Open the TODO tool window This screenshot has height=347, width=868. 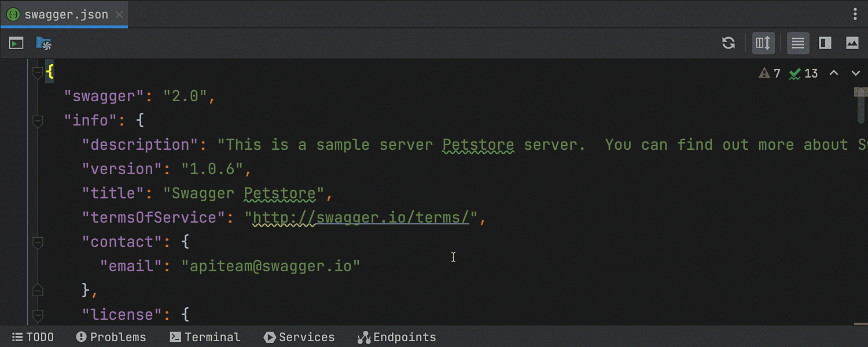tap(34, 337)
